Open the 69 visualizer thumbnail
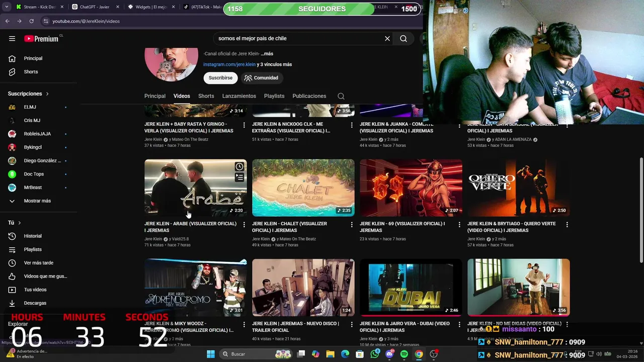This screenshot has width=644, height=362. [x=411, y=188]
